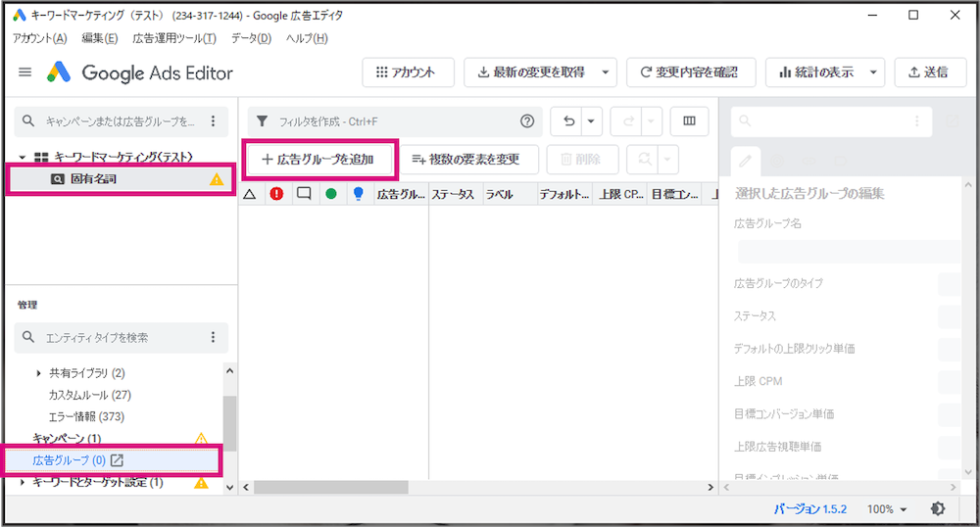Image resolution: width=980 pixels, height=527 pixels.
Task: Collapse the キーワードマーケティング(テスト) account tree
Action: 23,158
